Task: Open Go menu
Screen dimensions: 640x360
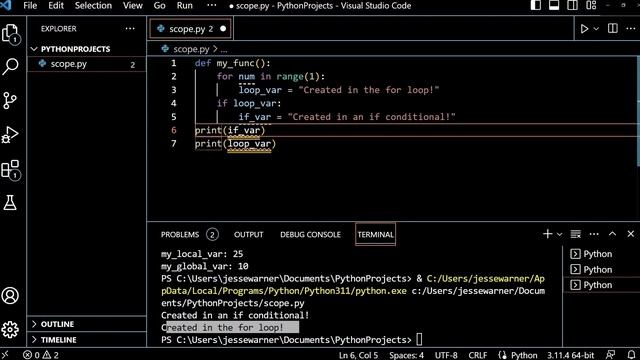Action: tap(159, 6)
